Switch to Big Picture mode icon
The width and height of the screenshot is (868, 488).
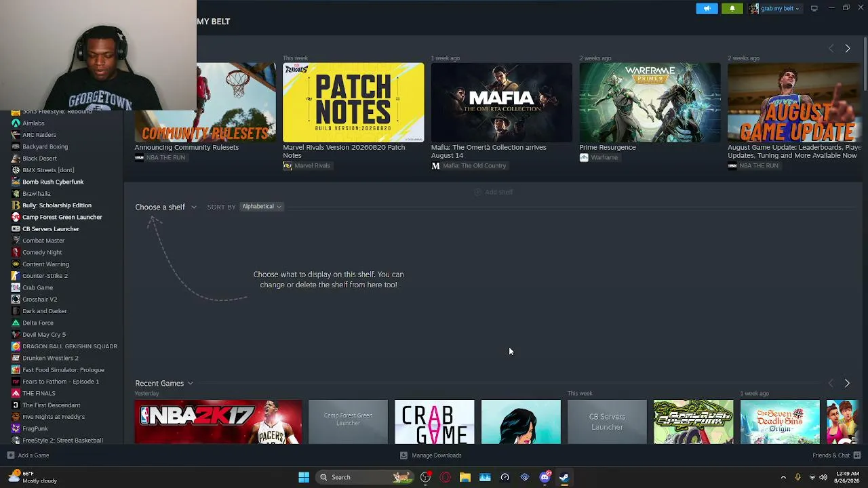pyautogui.click(x=814, y=8)
